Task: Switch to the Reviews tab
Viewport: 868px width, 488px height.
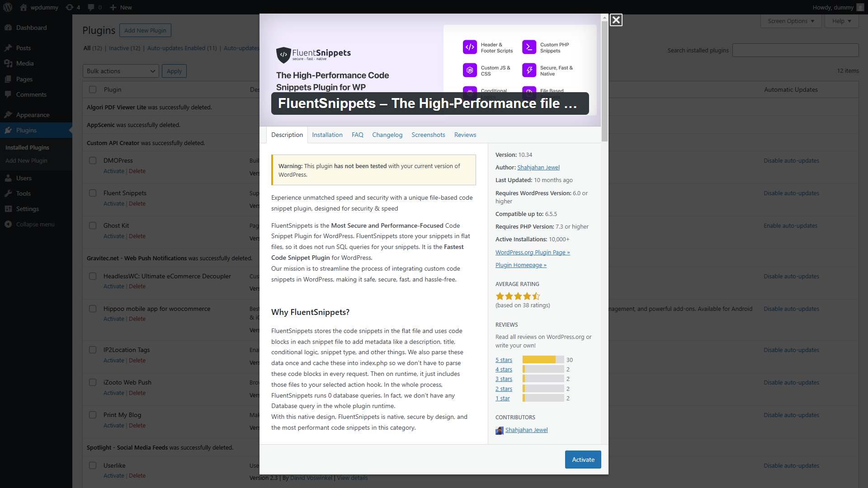Action: [465, 135]
